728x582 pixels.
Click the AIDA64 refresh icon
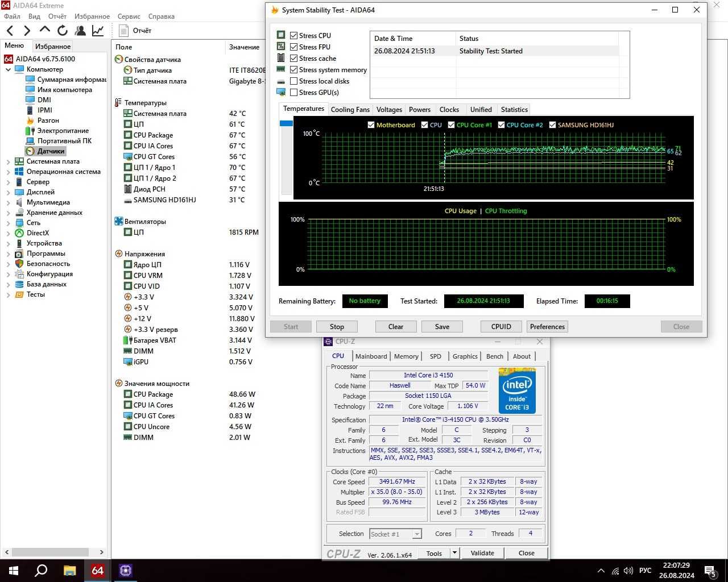pyautogui.click(x=63, y=31)
